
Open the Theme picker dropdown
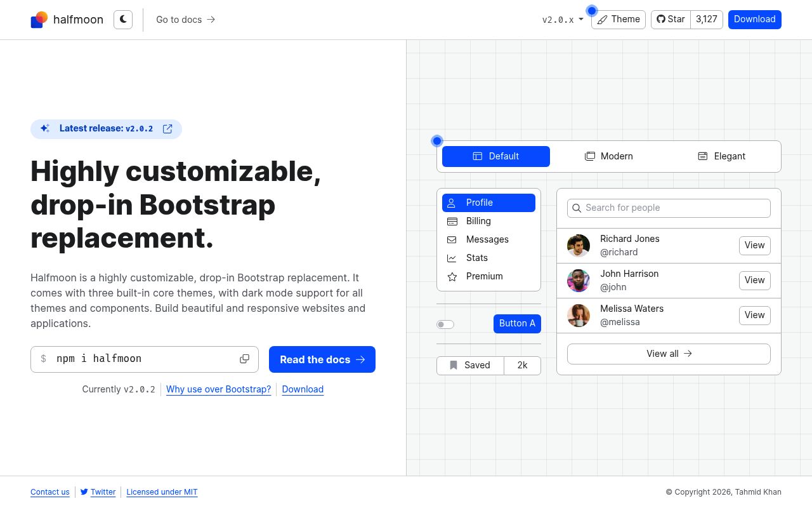tap(619, 20)
